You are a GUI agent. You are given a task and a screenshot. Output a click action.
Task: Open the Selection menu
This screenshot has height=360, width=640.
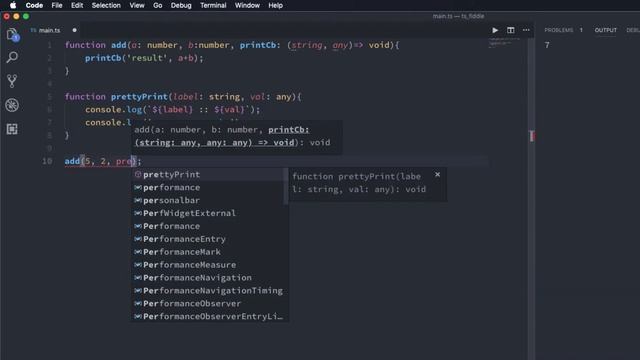click(x=106, y=5)
